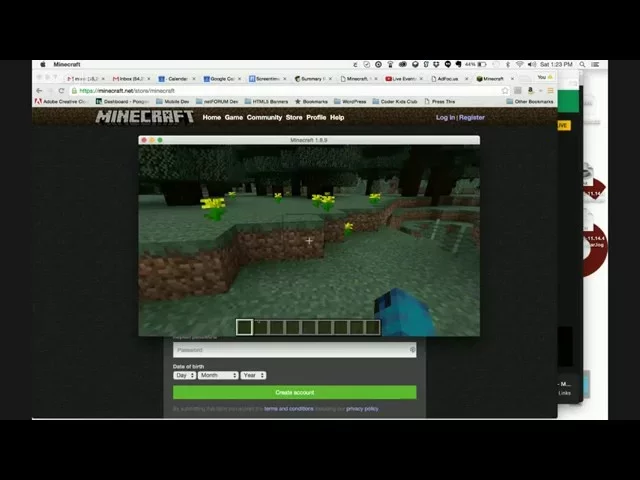The width and height of the screenshot is (640, 480).
Task: Check the battery status icon showing 44%
Action: click(482, 64)
